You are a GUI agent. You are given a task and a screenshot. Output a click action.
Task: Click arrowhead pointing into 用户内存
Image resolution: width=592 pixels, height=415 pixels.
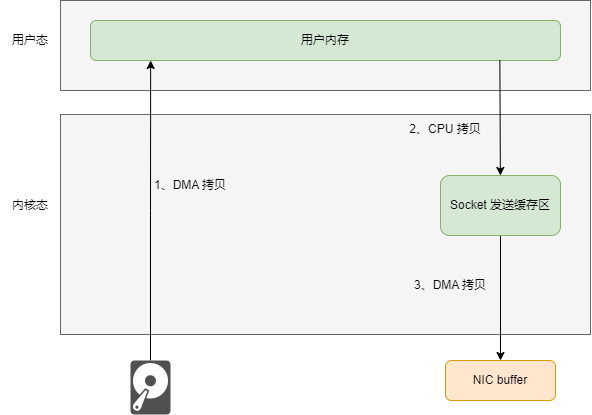(151, 65)
